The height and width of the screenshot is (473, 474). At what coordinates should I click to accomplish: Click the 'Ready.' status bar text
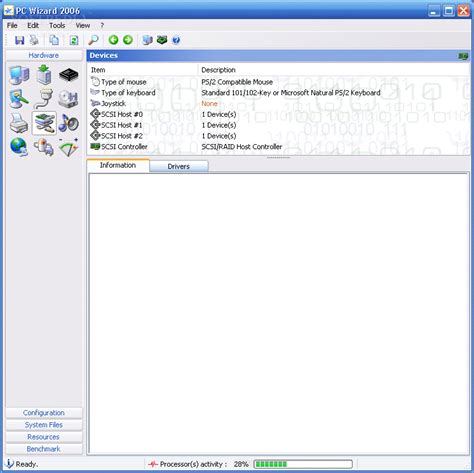pos(27,464)
